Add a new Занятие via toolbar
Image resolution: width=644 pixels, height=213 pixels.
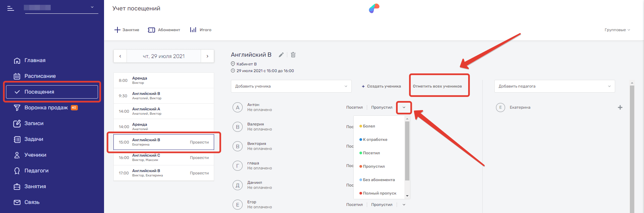click(x=127, y=30)
